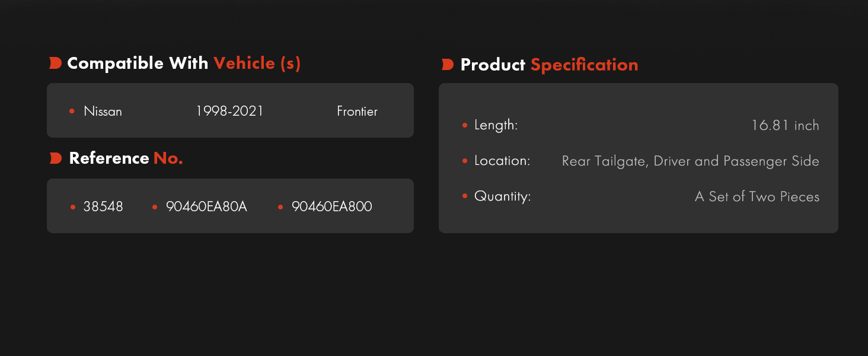Image resolution: width=868 pixels, height=356 pixels.
Task: Click reference number 90460EA800
Action: [x=332, y=206]
